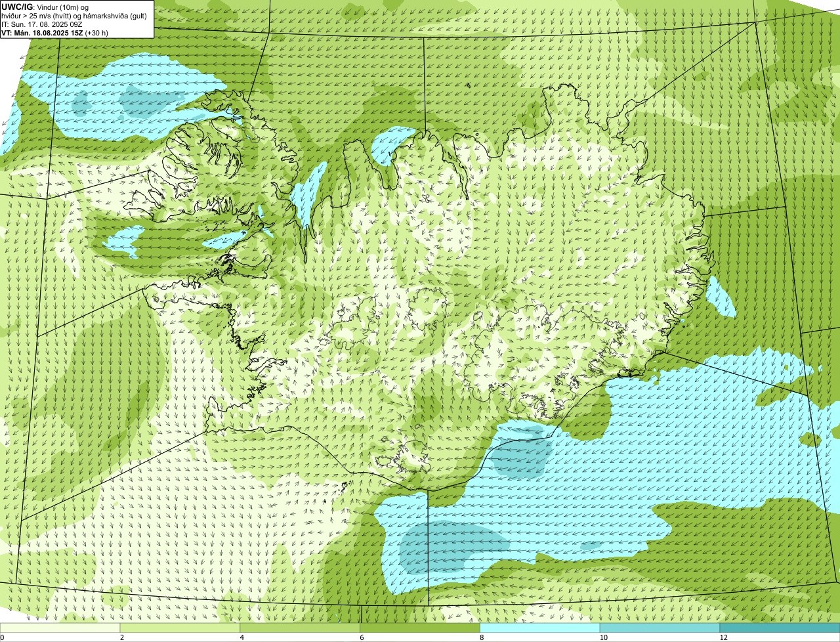Click the 4–6 m/s green legend segment
This screenshot has width=840, height=642.
(301, 628)
